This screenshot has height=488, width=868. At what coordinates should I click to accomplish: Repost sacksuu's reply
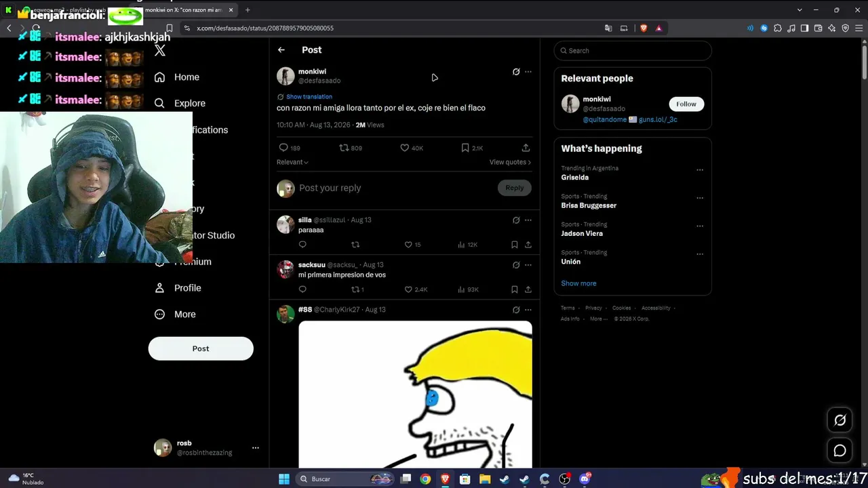pyautogui.click(x=357, y=289)
